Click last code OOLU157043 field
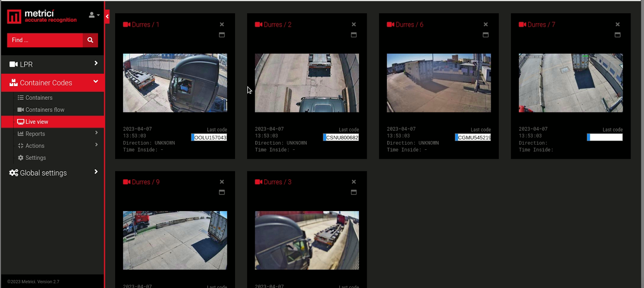The height and width of the screenshot is (288, 644). pyautogui.click(x=210, y=137)
